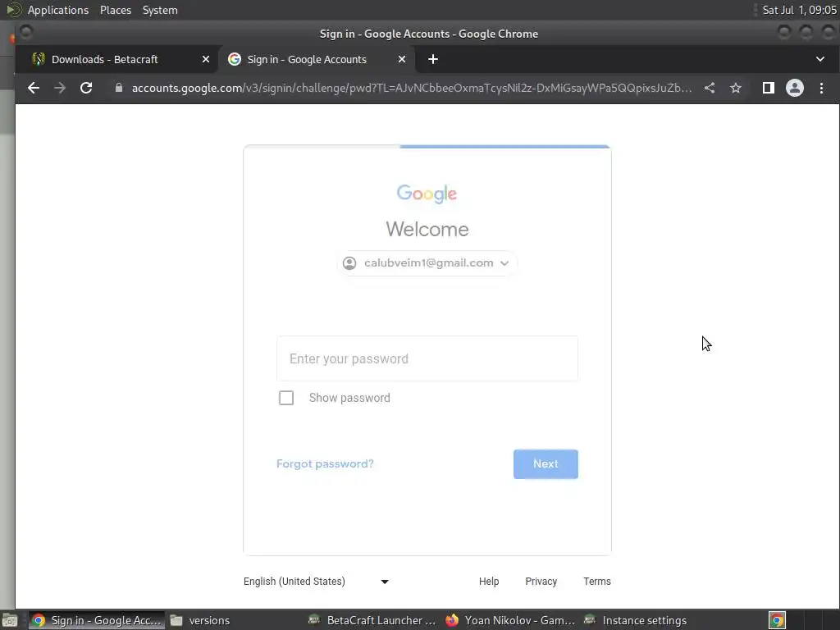Click the Betacraft favicon on the first tab
Image resolution: width=840 pixels, height=630 pixels.
(x=38, y=59)
